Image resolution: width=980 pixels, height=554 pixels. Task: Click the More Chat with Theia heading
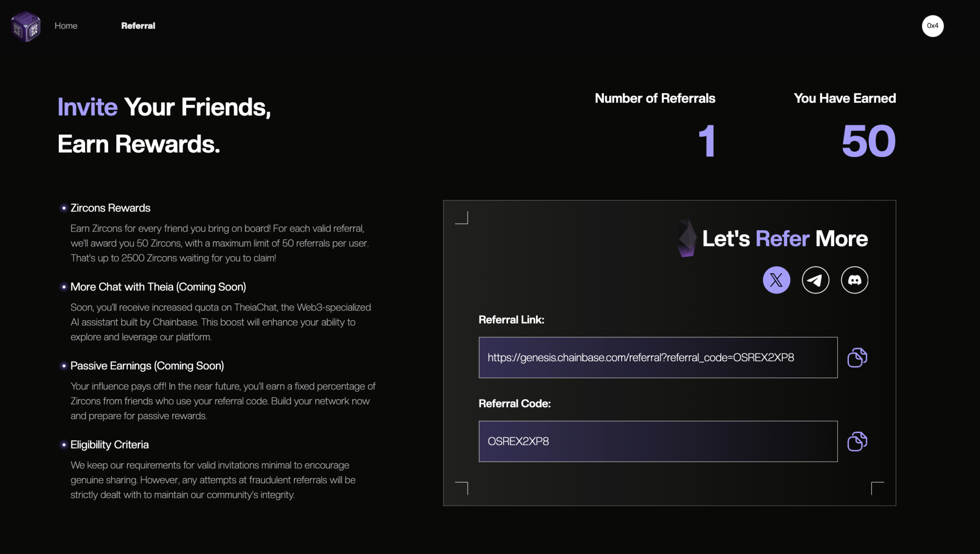pyautogui.click(x=158, y=287)
